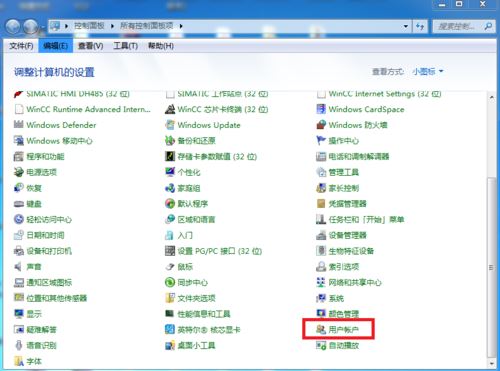Open 管理工具 administrative tools
Viewport: 500px width, 371px height.
(337, 172)
